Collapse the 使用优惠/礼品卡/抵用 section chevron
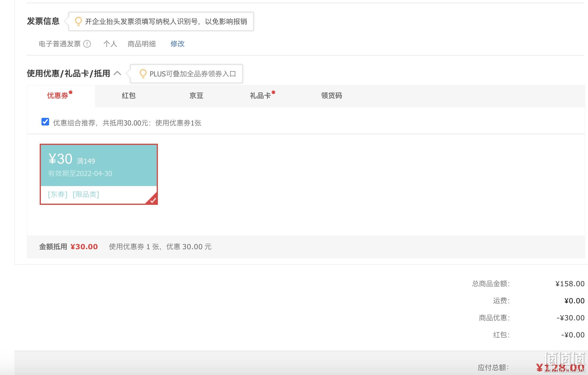Screen dimensions: 588x375 point(117,73)
